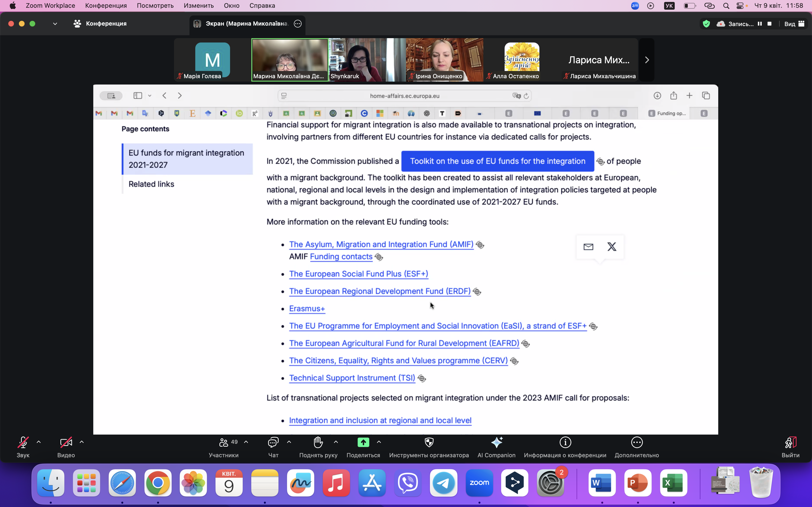The width and height of the screenshot is (812, 507).
Task: Click the Shynkaruk video thumbnail
Action: pos(367,60)
